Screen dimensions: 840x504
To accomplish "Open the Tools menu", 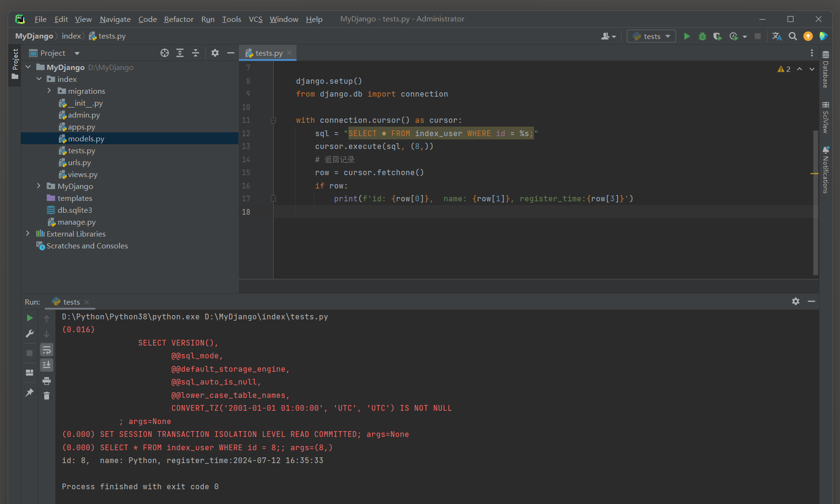I will click(x=232, y=19).
